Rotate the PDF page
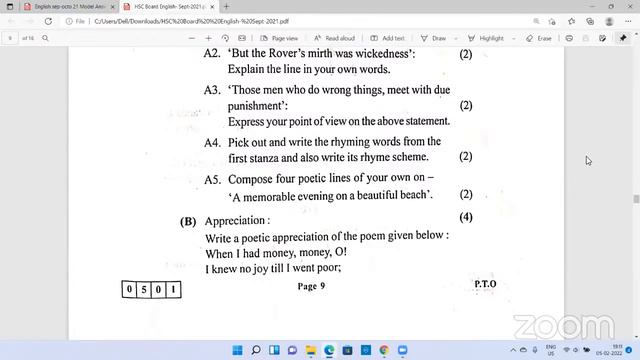640x360 pixels. 225,38
